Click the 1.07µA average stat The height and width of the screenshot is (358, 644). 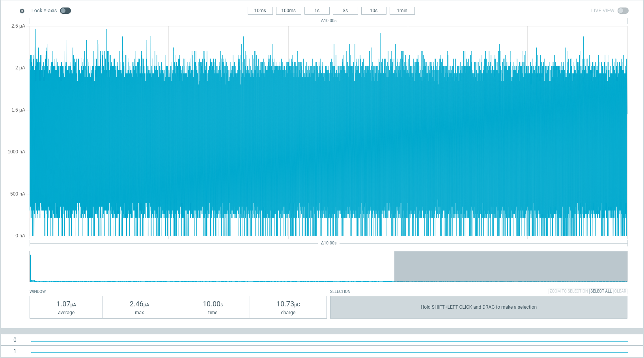(x=66, y=307)
